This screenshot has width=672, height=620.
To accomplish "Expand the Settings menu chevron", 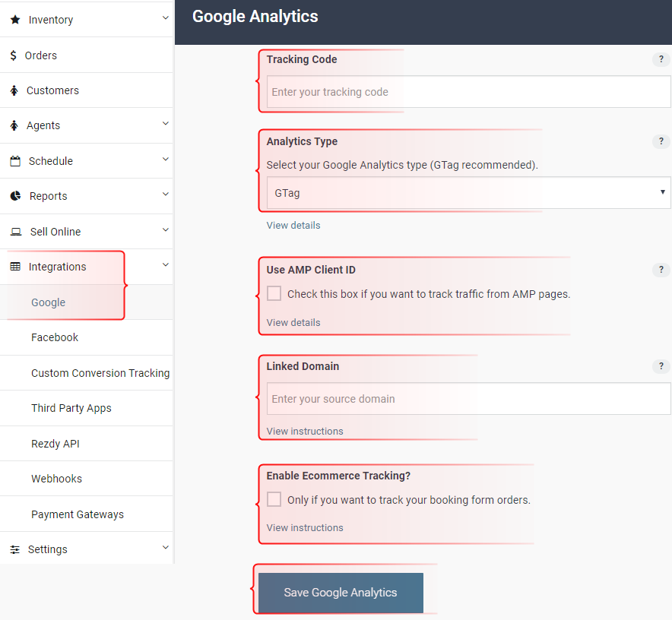I will [166, 548].
